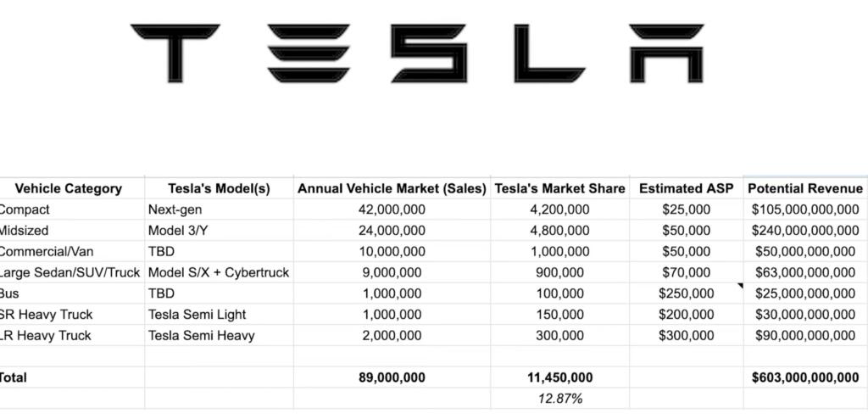Click the 89,000,000 total market cell
Screen dimensions: 868x419
(392, 377)
